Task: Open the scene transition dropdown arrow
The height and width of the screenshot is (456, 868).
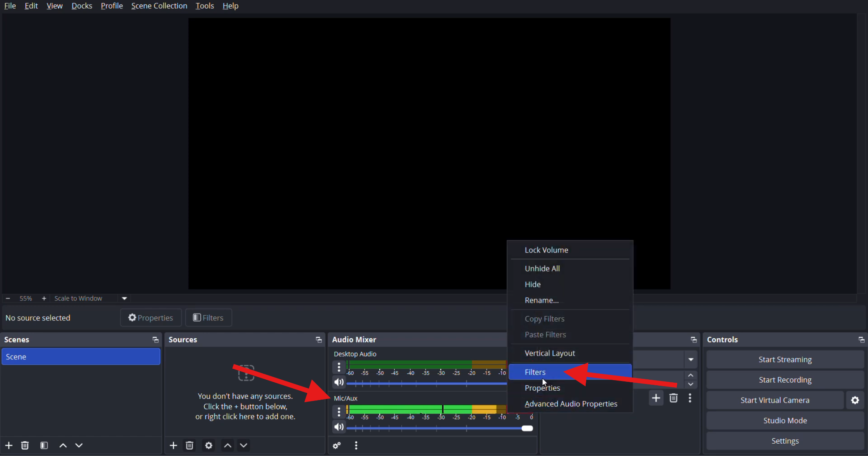Action: (690, 359)
